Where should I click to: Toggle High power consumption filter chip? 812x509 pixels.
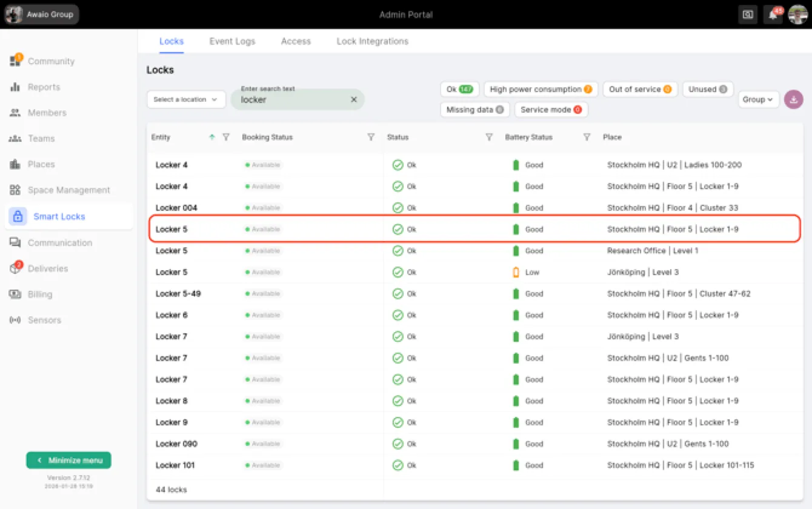pos(541,89)
